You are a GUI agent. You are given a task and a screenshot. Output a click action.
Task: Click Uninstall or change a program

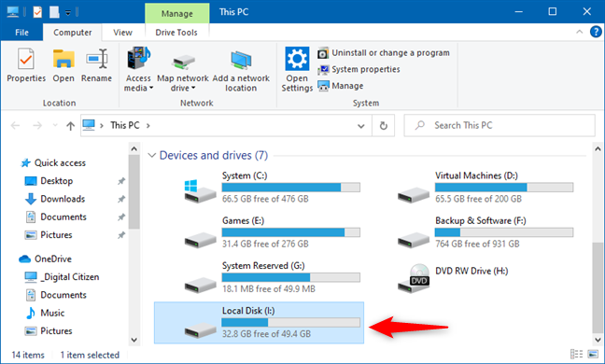384,53
